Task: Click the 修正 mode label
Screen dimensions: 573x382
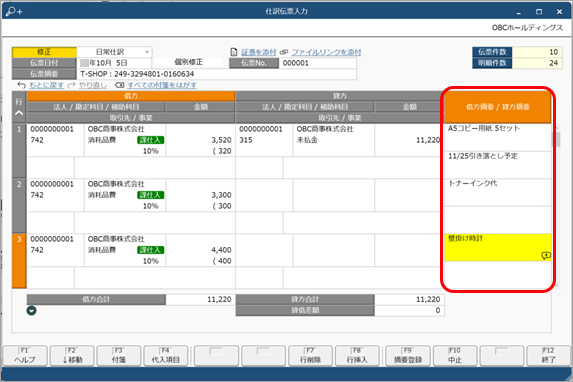Action: 44,52
